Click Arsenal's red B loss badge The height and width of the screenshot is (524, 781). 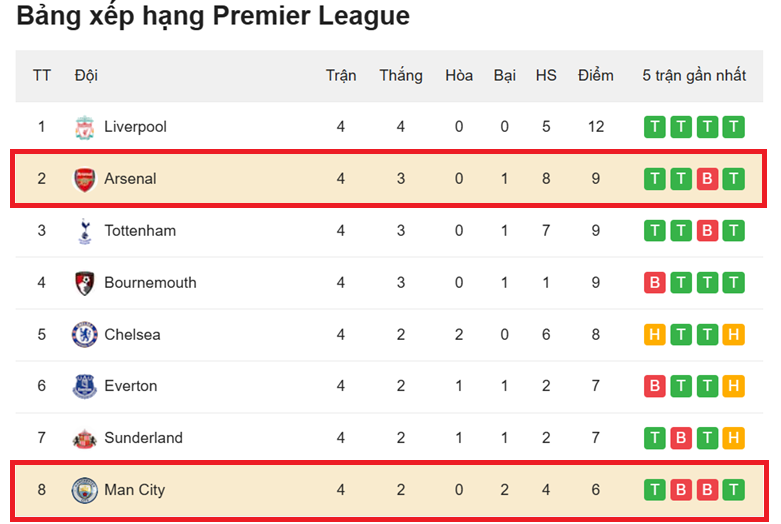pyautogui.click(x=707, y=179)
